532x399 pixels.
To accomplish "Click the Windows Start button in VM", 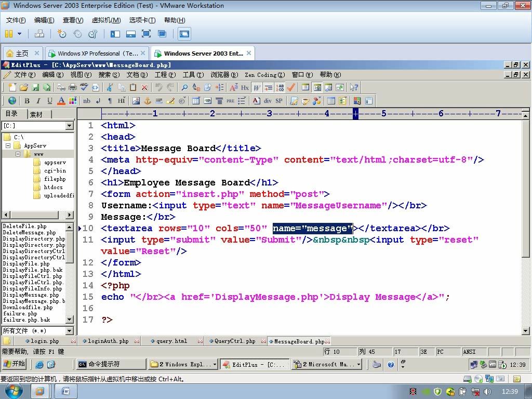I will pos(14,364).
